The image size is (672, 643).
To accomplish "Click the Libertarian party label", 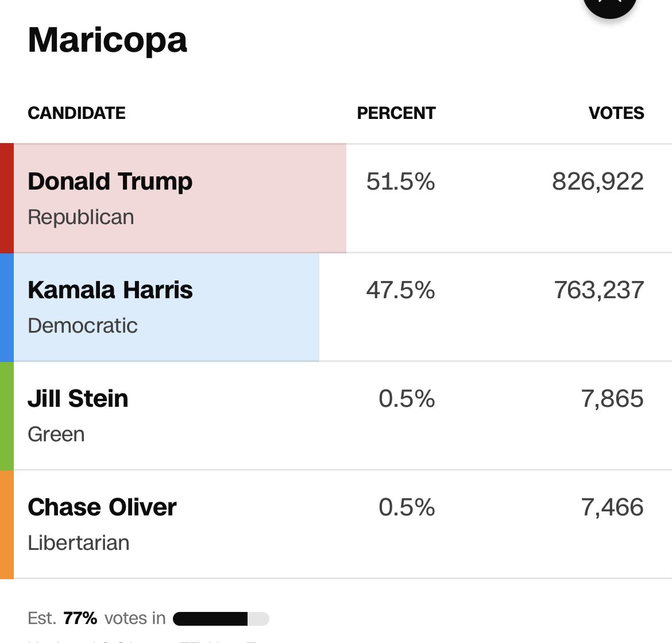I will click(78, 543).
